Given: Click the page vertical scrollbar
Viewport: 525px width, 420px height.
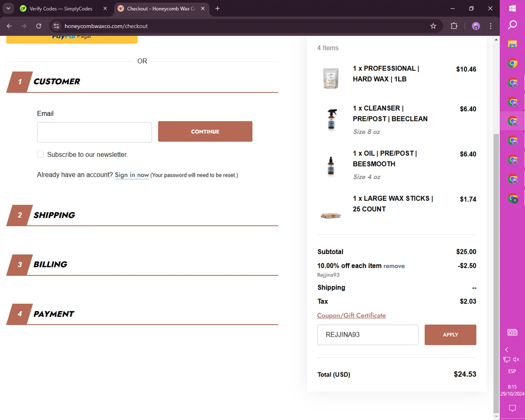Looking at the screenshot, I should (x=496, y=273).
